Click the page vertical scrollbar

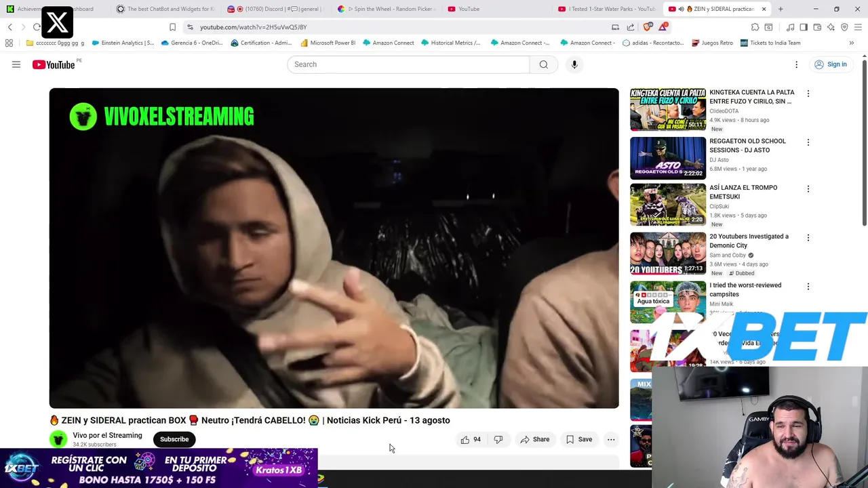(864, 142)
